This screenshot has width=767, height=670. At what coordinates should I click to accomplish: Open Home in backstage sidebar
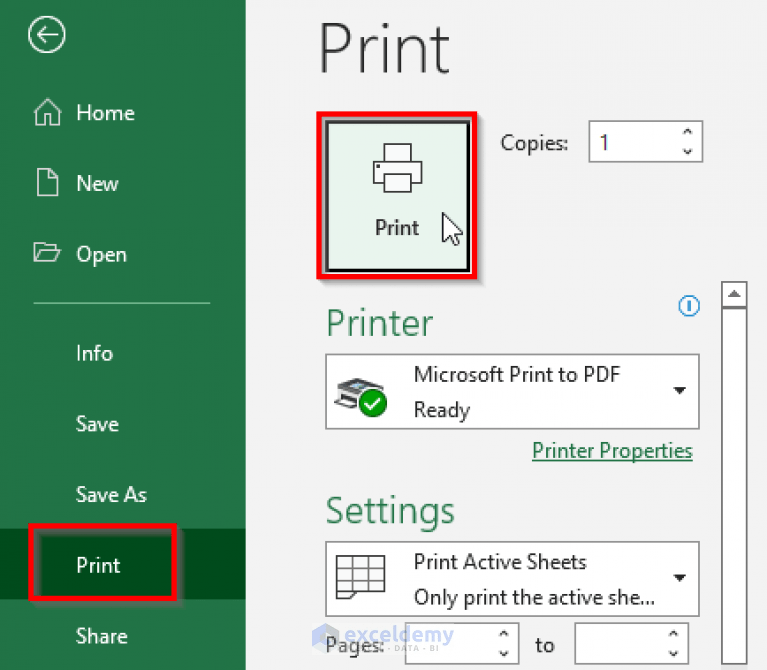[x=84, y=113]
